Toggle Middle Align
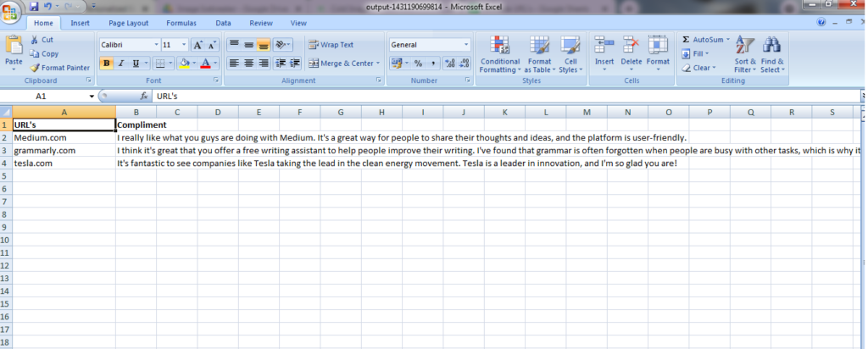The height and width of the screenshot is (349, 868). (249, 45)
